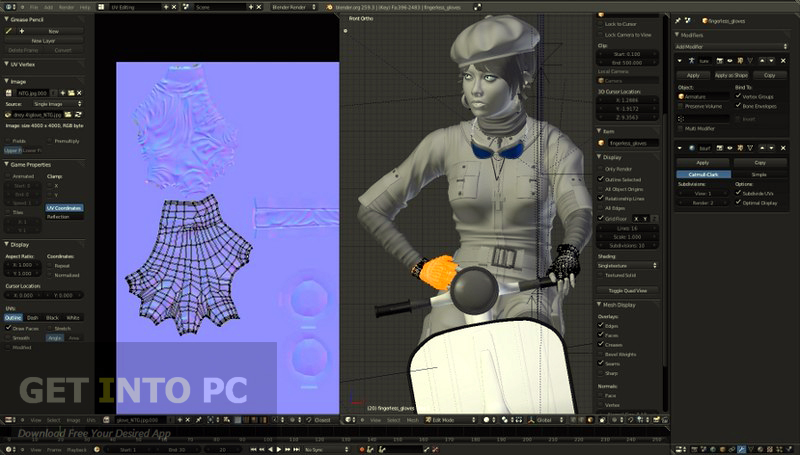The height and width of the screenshot is (455, 800).
Task: Move the armature modifier down
Action: pyautogui.click(x=771, y=61)
